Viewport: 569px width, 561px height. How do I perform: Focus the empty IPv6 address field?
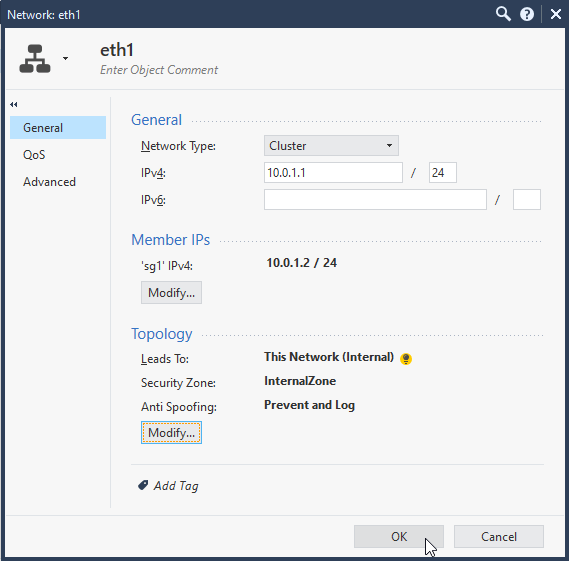coord(375,200)
